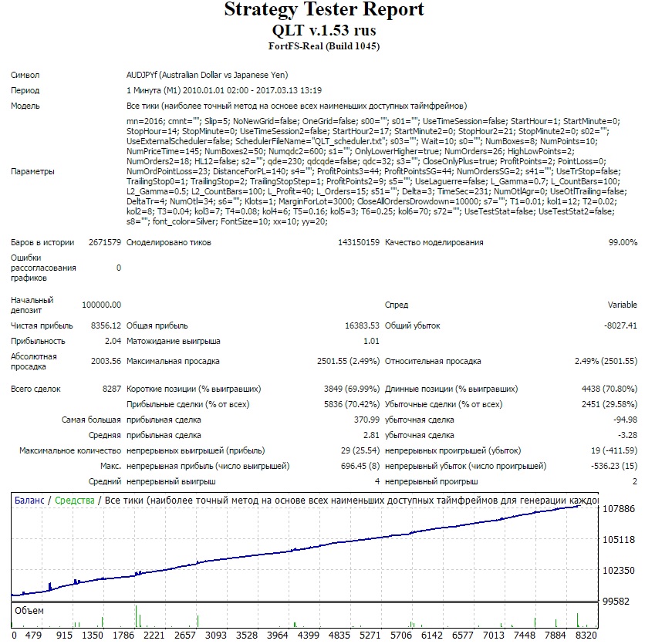Click 'FortFS-Real (Build 1045)' text
This screenshot has width=645, height=644.
[x=324, y=46]
